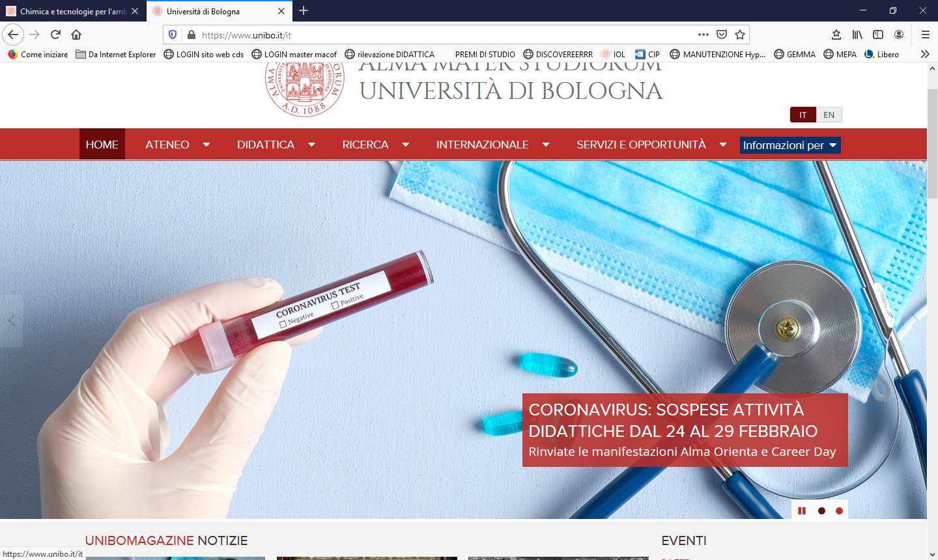Screen dimensions: 938x560
Task: Open the RICERCA menu item
Action: pos(365,145)
